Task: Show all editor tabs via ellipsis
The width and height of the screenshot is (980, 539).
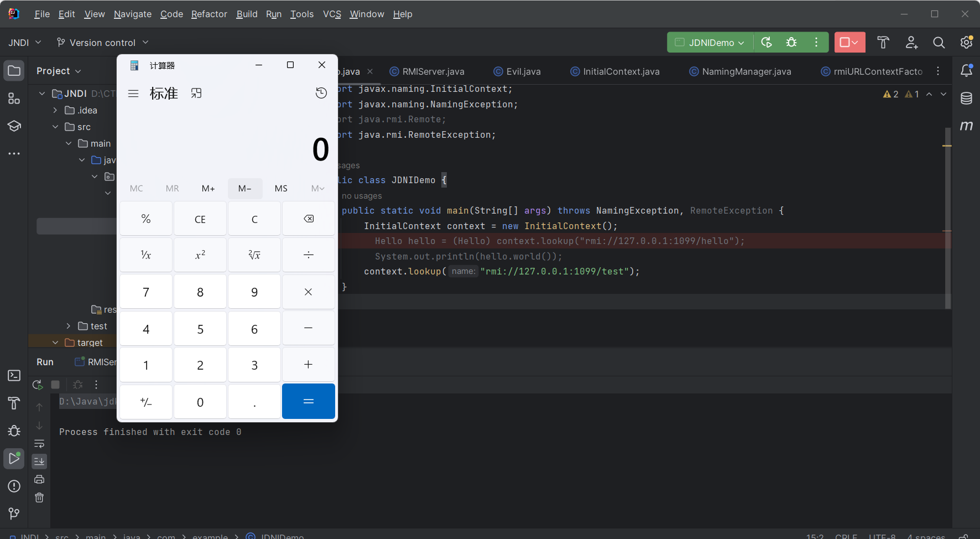Action: [938, 71]
